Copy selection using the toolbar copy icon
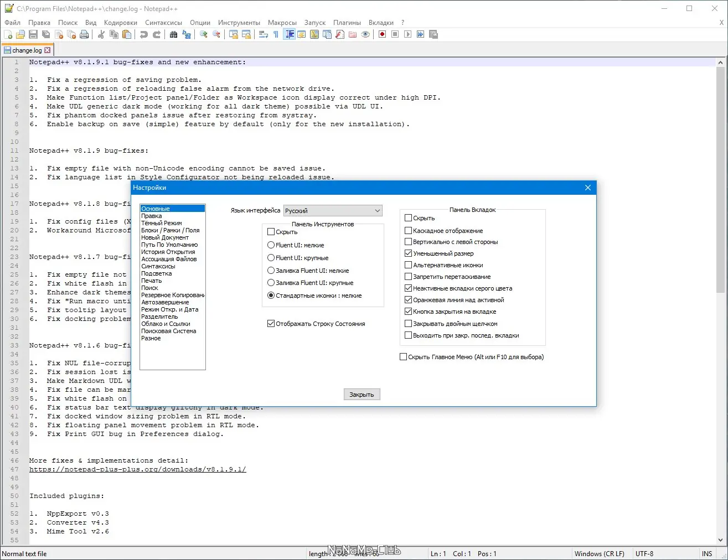728x560 pixels. [x=114, y=34]
